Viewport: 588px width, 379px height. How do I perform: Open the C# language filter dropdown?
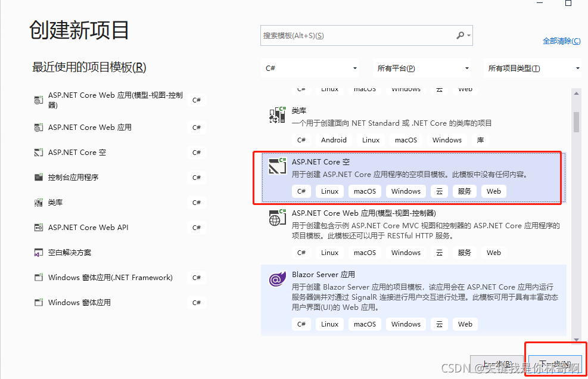[x=310, y=69]
